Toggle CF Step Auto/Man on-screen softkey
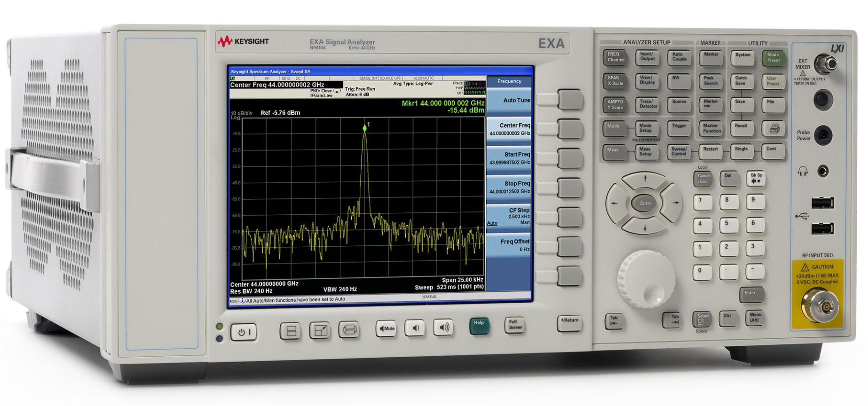 510,217
